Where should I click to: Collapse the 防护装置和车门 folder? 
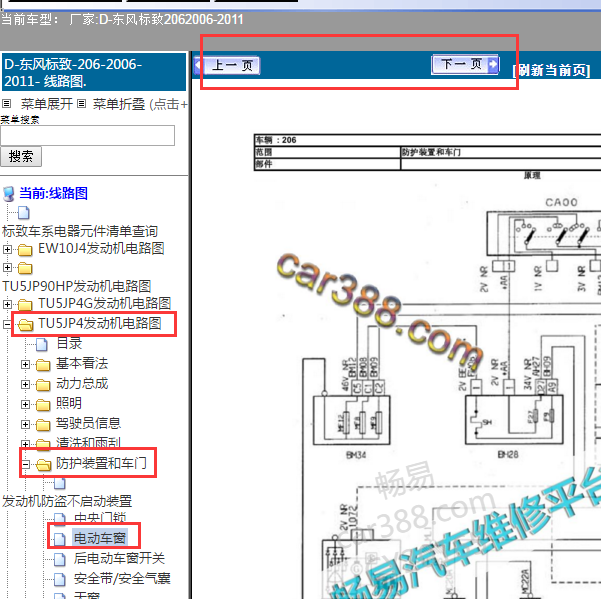click(x=25, y=464)
